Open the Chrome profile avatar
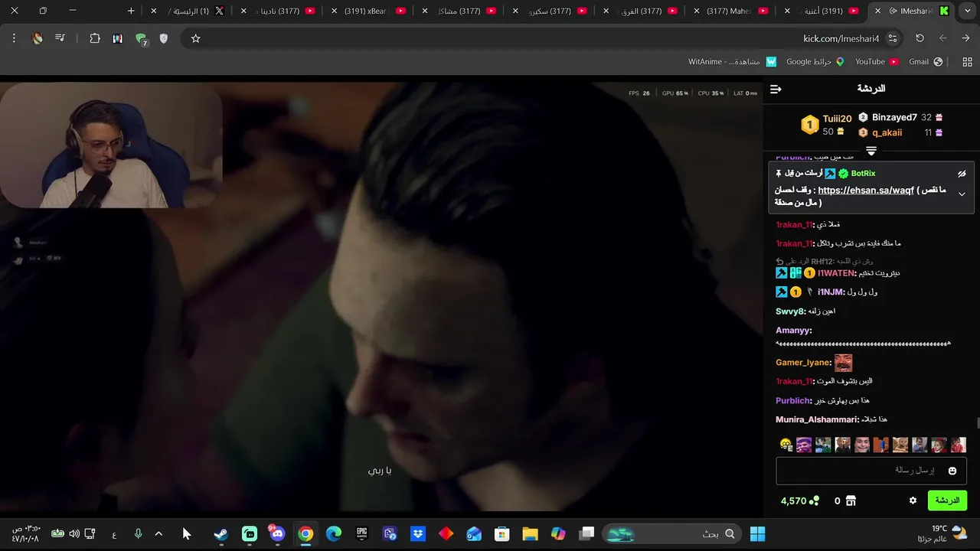 (x=38, y=38)
